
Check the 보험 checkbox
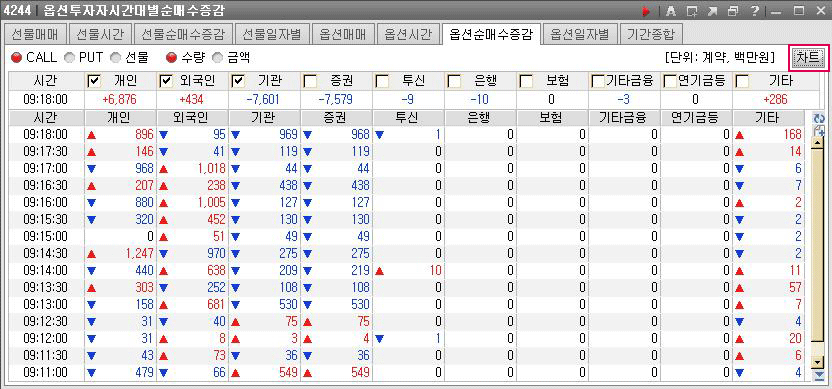pos(526,81)
